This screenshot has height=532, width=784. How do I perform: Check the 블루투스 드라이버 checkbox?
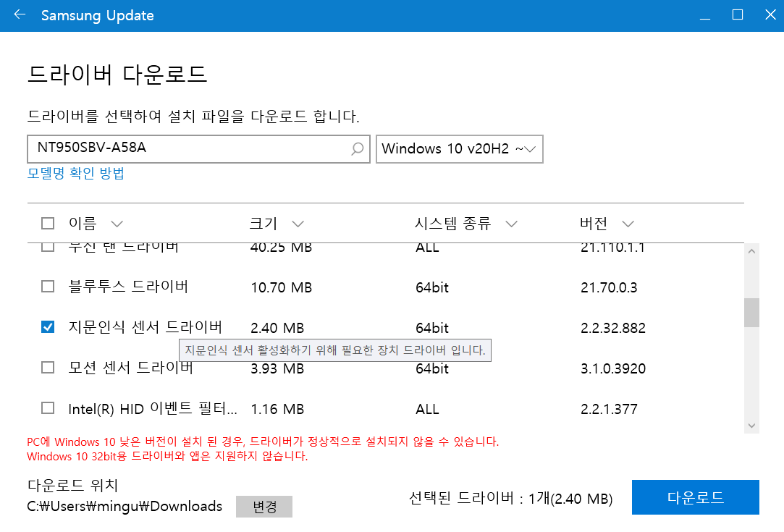[x=48, y=287]
